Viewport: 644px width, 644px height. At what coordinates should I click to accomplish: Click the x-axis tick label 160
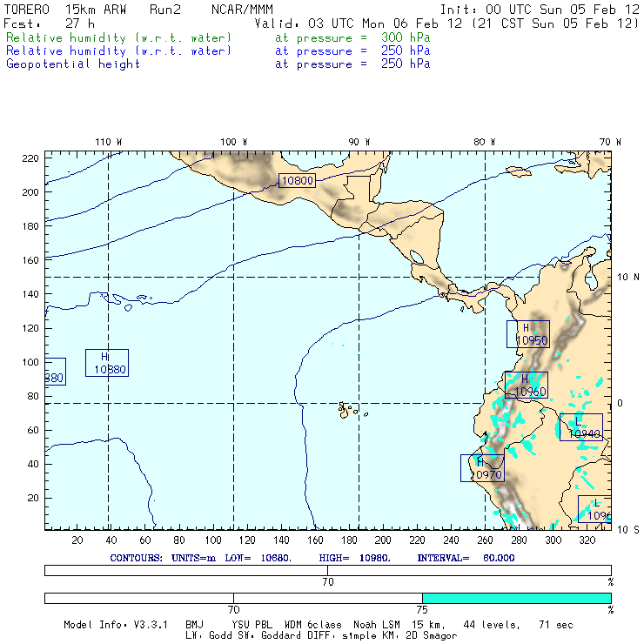tap(315, 540)
